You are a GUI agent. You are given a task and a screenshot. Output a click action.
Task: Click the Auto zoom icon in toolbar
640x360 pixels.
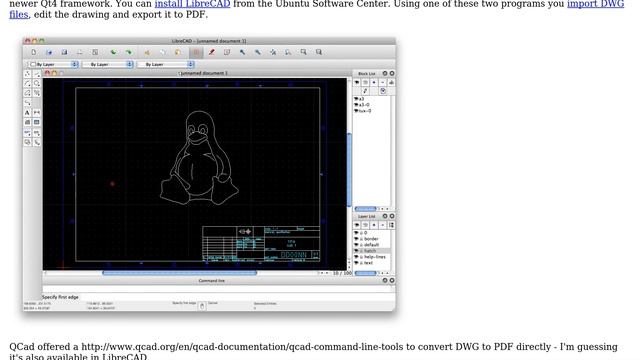tap(273, 52)
